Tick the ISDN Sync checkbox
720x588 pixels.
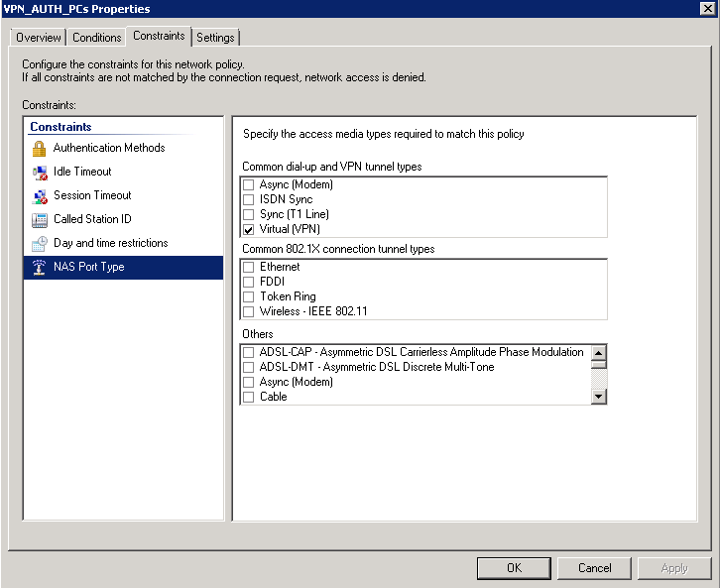[x=249, y=199]
